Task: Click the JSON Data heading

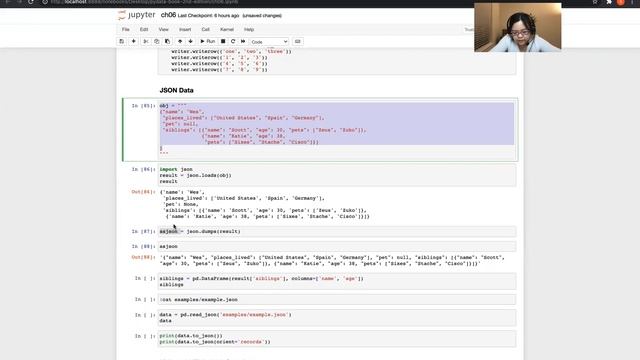Action: [x=176, y=90]
